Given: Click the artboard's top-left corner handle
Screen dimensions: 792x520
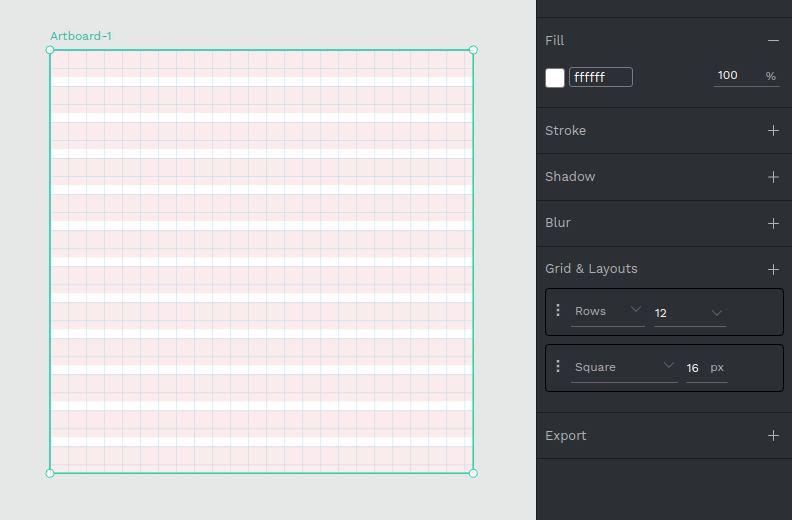Looking at the screenshot, I should coord(50,50).
